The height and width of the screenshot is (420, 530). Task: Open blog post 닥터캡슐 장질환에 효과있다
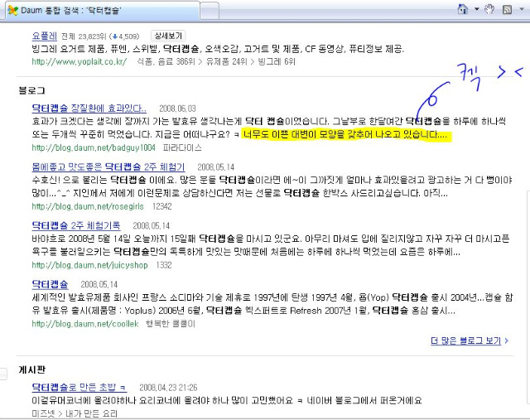[89, 109]
